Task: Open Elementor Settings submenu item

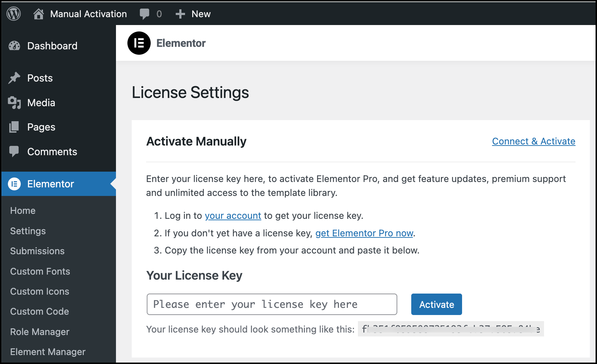Action: click(28, 231)
